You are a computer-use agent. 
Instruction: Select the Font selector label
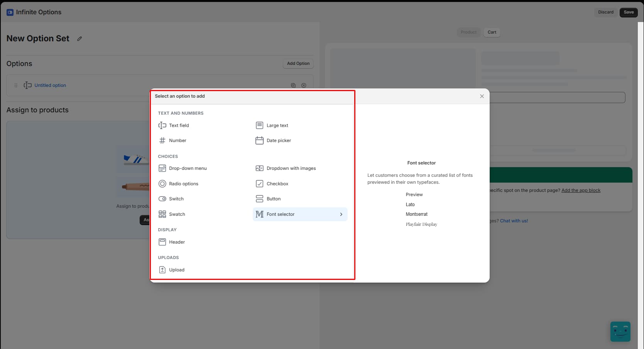pos(281,214)
